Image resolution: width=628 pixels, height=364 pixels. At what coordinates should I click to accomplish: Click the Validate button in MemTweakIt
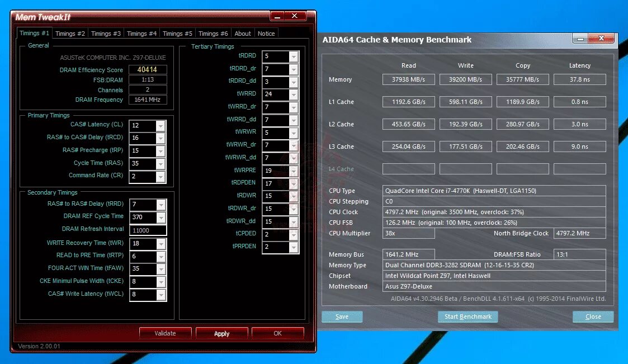click(x=165, y=333)
